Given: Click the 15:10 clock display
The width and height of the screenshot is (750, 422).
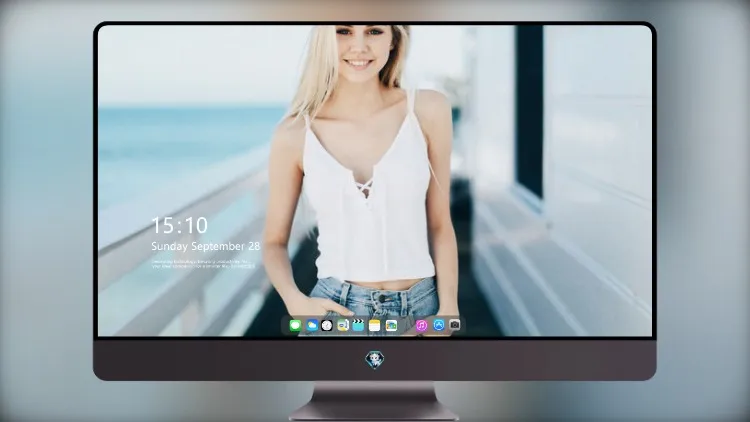Looking at the screenshot, I should [179, 225].
